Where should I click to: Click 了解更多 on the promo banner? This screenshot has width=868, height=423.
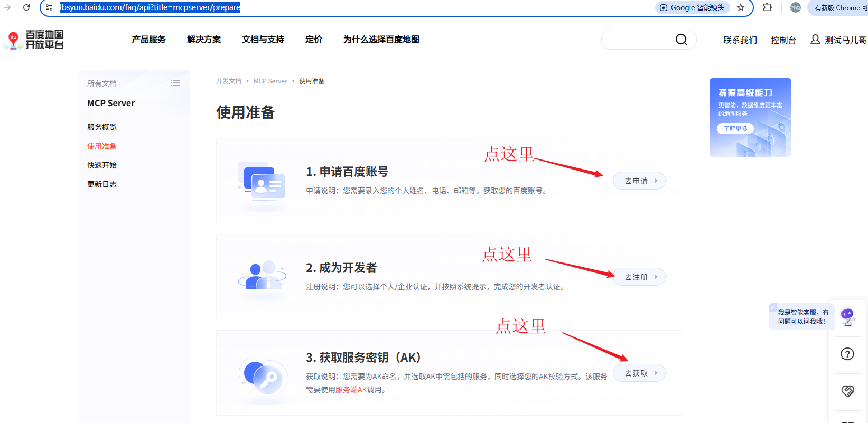point(735,129)
